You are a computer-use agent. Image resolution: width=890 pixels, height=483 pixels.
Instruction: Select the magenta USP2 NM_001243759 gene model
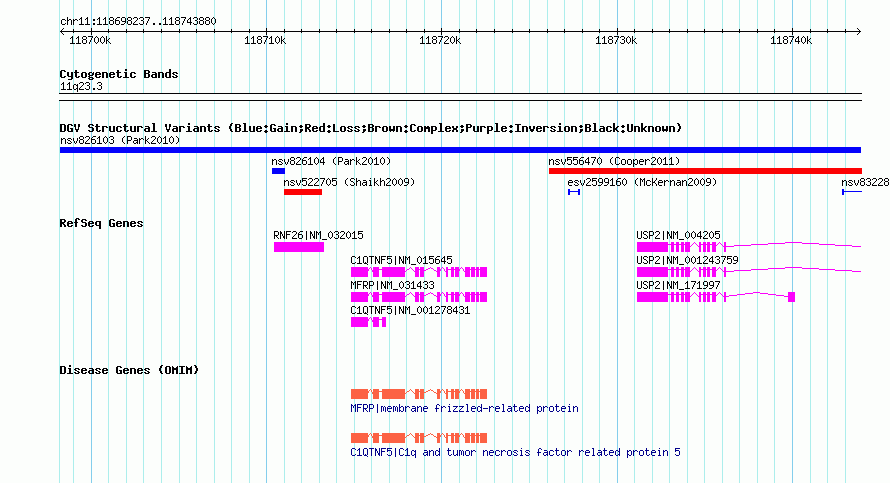pyautogui.click(x=749, y=272)
